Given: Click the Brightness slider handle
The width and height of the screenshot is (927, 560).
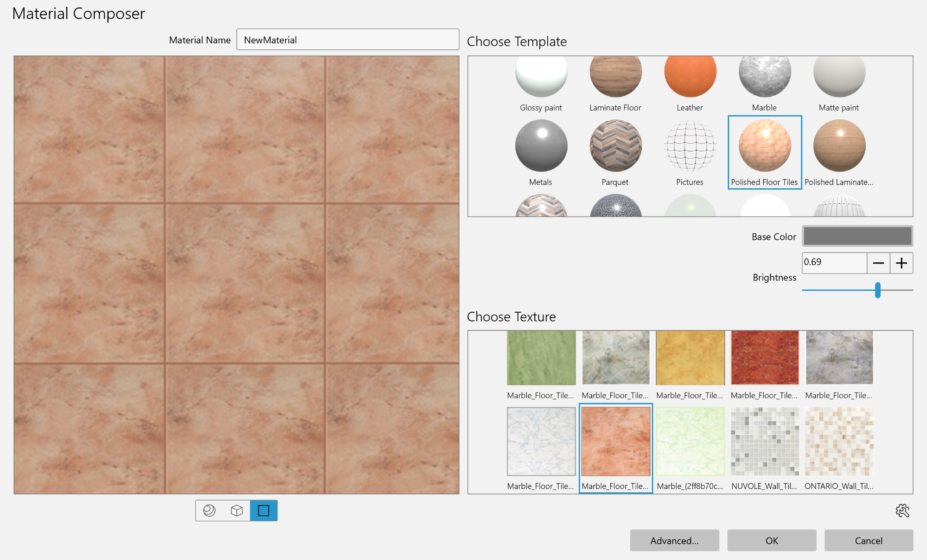Looking at the screenshot, I should (878, 290).
